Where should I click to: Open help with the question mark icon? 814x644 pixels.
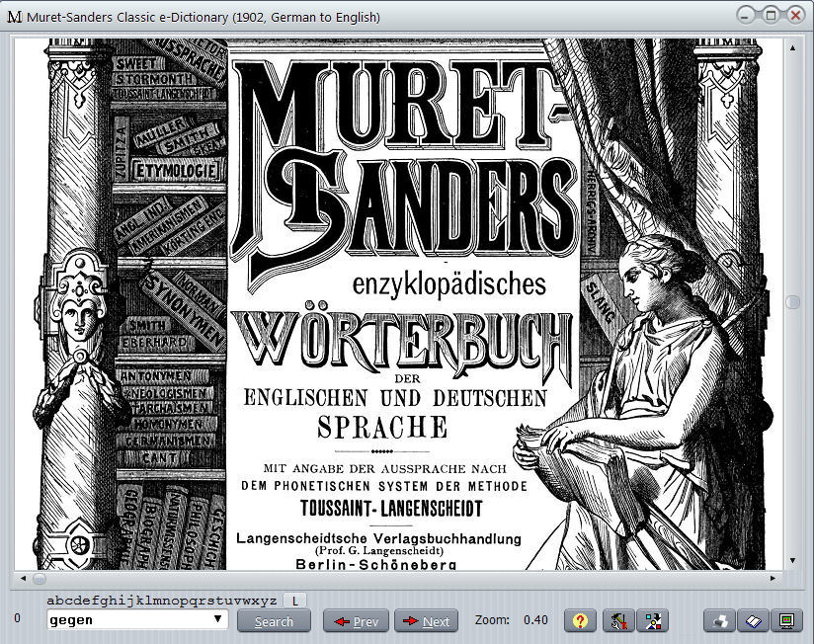[580, 620]
